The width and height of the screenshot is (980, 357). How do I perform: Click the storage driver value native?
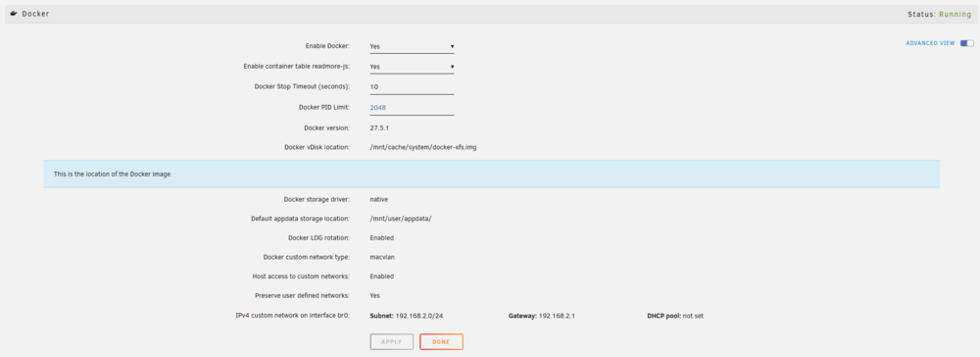378,199
